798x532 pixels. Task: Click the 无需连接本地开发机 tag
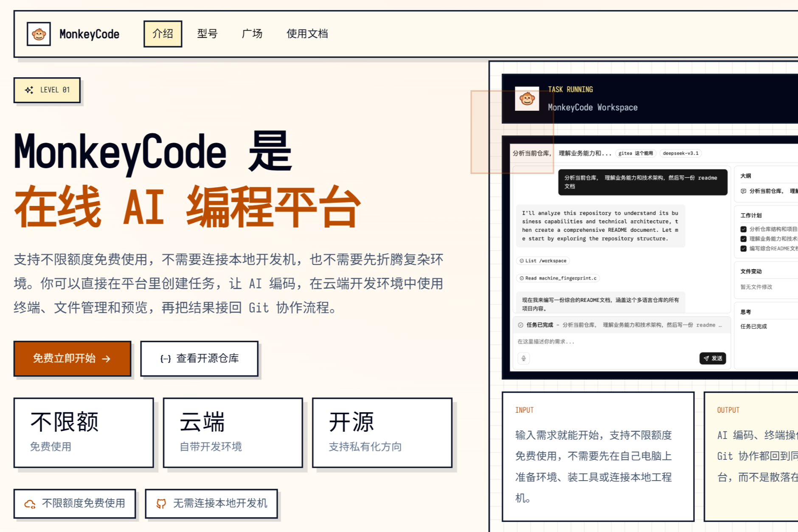pos(211,504)
